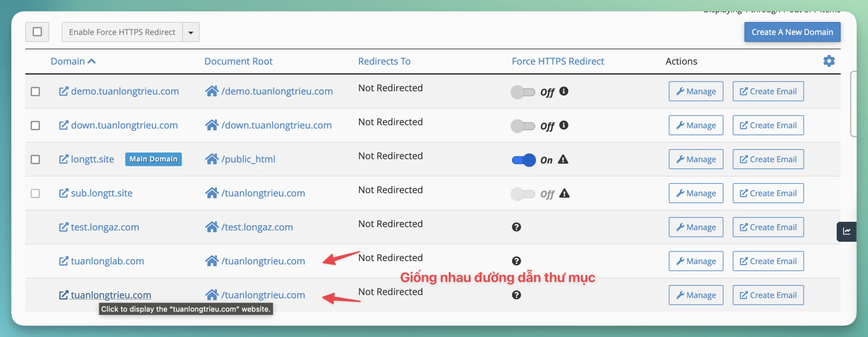The image size is (868, 337).
Task: Sort table by Document Root column
Action: coord(238,61)
